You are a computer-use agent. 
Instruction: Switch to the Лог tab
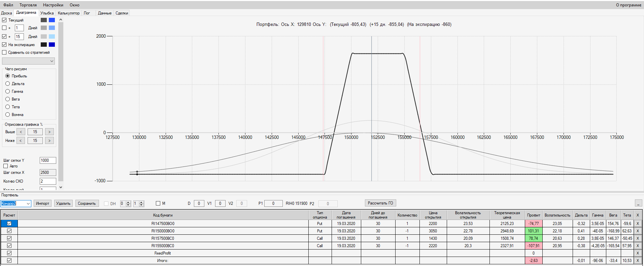pyautogui.click(x=87, y=13)
